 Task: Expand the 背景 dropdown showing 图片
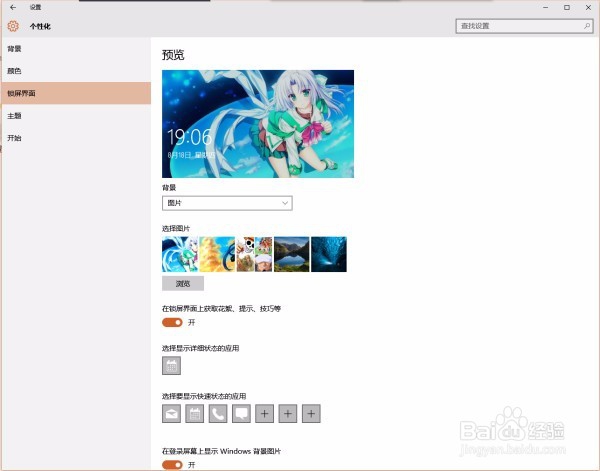pos(227,203)
